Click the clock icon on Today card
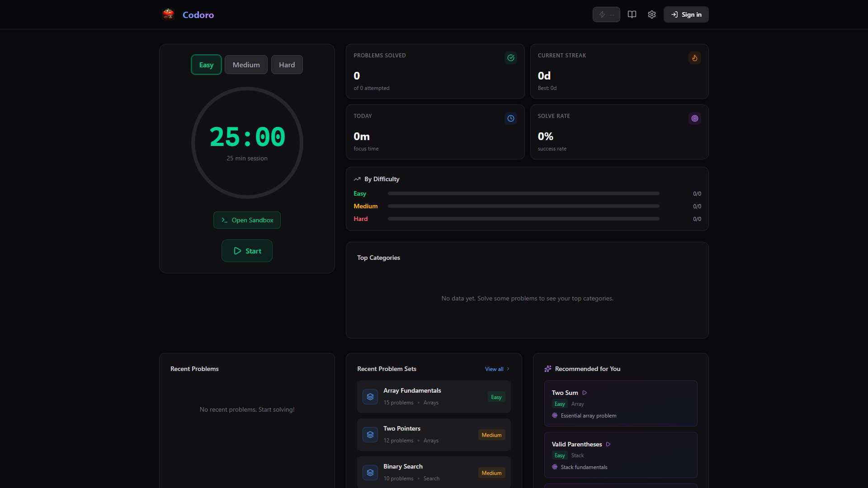Image resolution: width=868 pixels, height=488 pixels. pyautogui.click(x=510, y=118)
